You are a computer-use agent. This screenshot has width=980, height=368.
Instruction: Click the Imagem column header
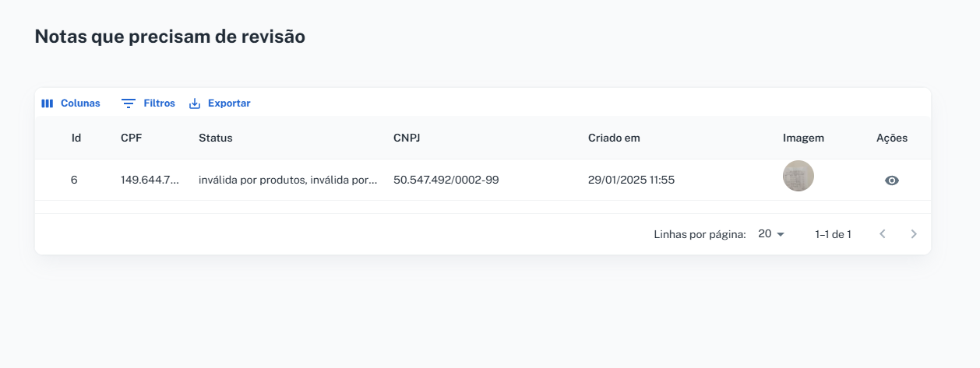(x=803, y=138)
